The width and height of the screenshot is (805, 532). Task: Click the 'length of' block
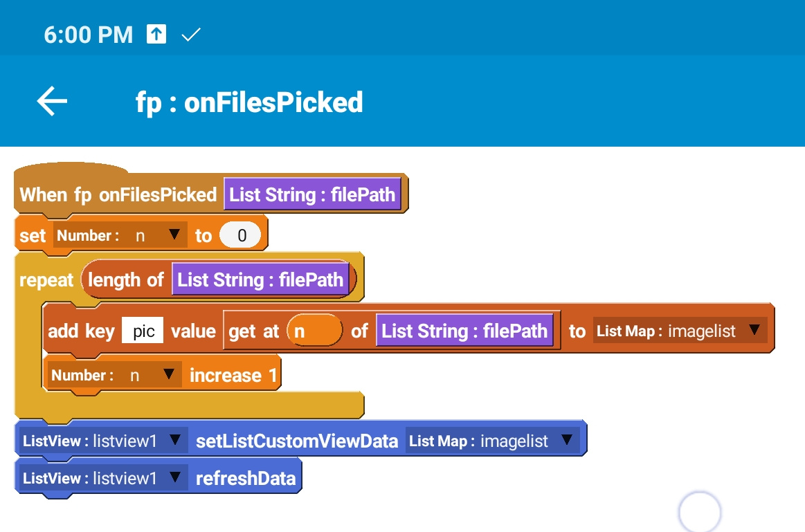pyautogui.click(x=125, y=280)
